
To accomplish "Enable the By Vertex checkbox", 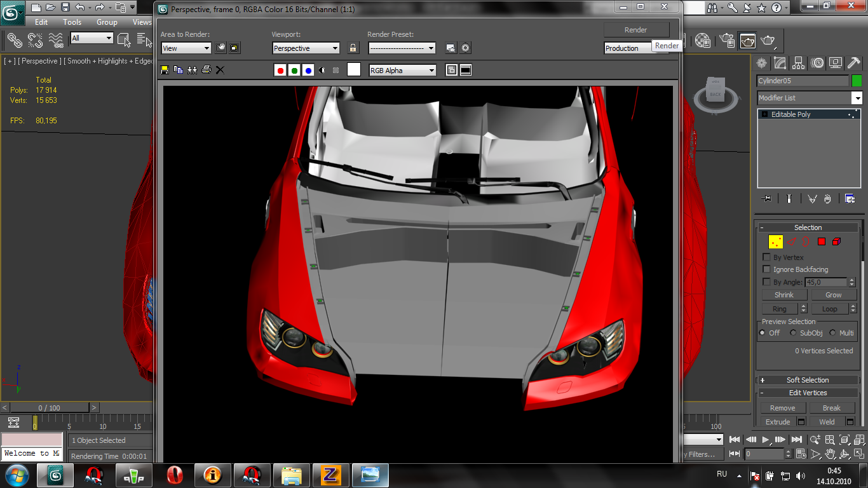I will (x=766, y=257).
